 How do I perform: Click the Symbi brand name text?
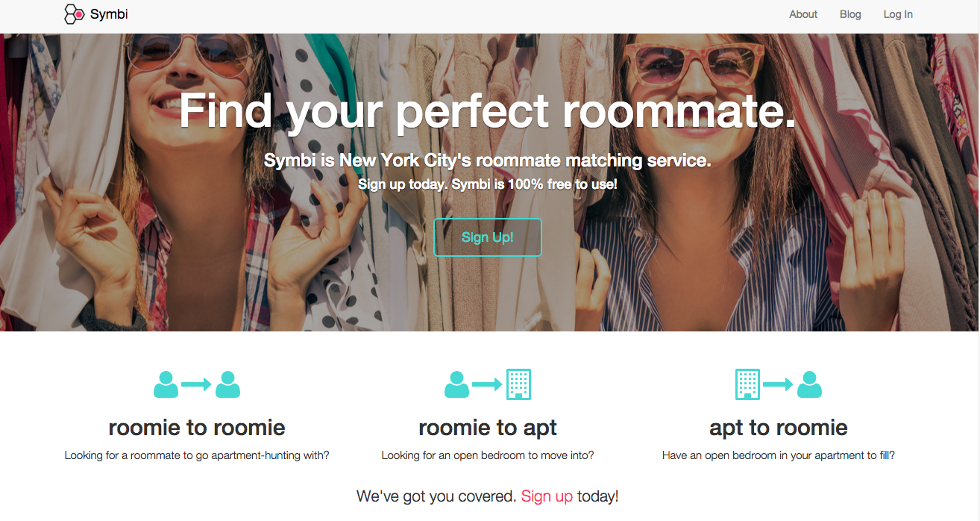click(x=109, y=14)
